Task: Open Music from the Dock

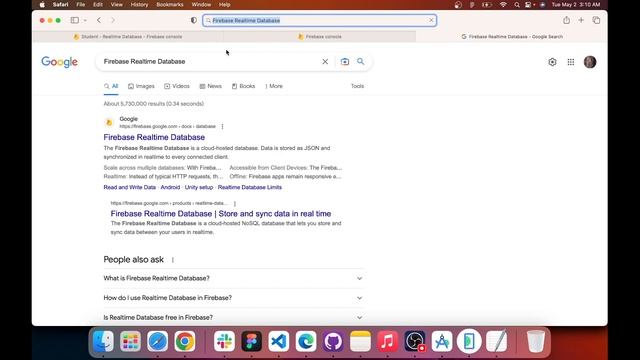Action: tap(387, 341)
